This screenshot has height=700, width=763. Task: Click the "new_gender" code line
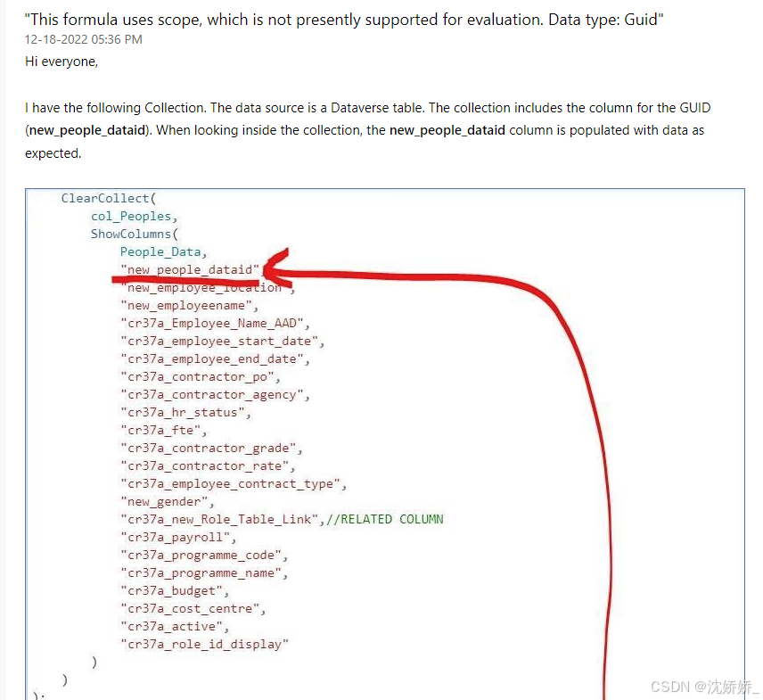pyautogui.click(x=167, y=502)
